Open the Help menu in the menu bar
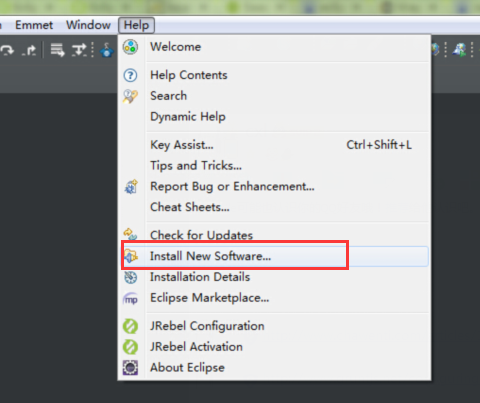 [x=136, y=25]
